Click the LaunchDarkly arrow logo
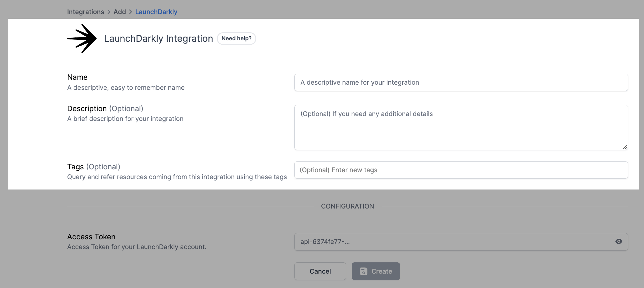Viewport: 644px width, 288px height. coord(82,39)
